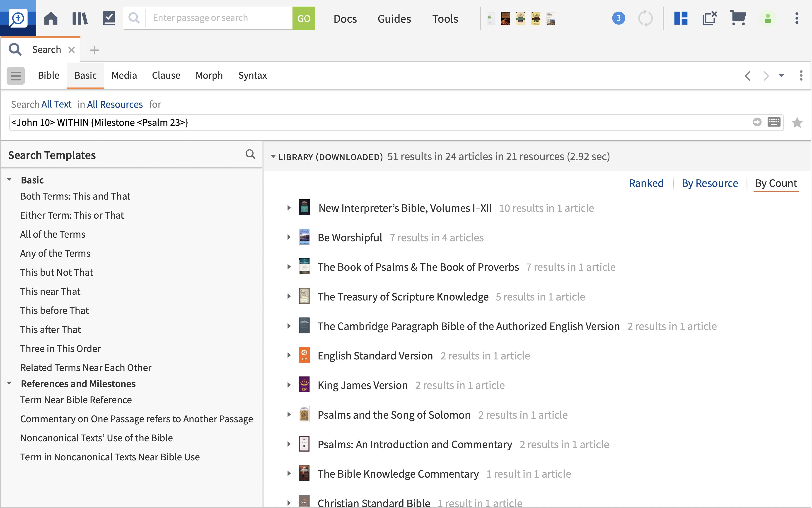The height and width of the screenshot is (508, 812).
Task: Open the application kebab menu top-right
Action: coord(797,18)
